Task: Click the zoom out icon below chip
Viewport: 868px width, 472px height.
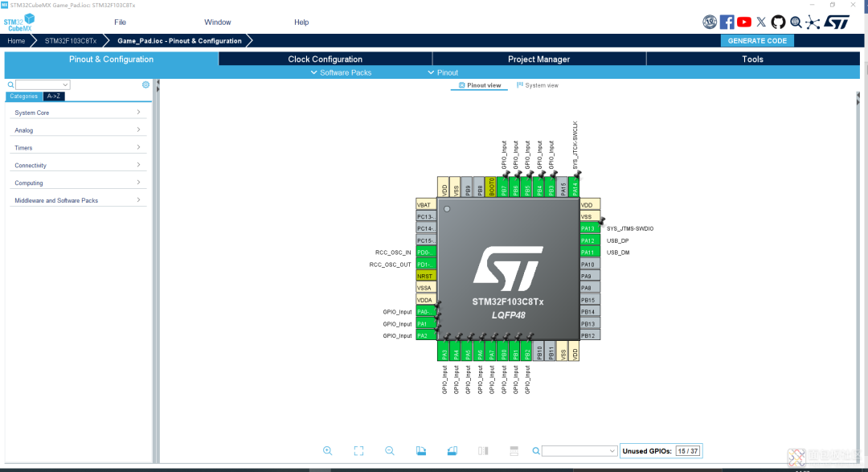Action: pyautogui.click(x=390, y=451)
